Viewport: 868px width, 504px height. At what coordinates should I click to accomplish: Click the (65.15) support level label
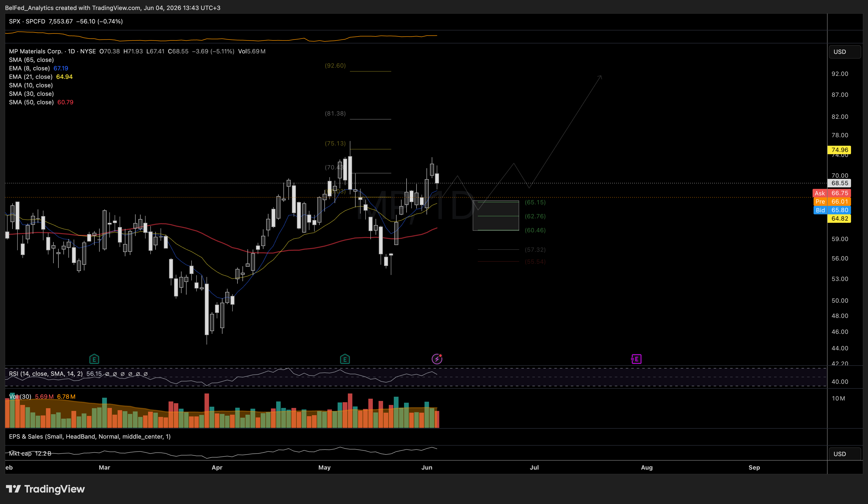[535, 202]
